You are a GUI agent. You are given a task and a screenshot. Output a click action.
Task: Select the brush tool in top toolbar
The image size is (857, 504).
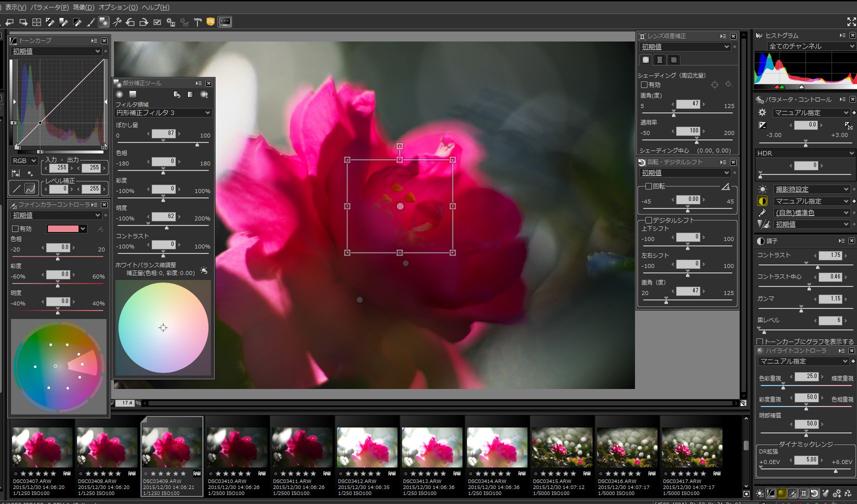90,22
